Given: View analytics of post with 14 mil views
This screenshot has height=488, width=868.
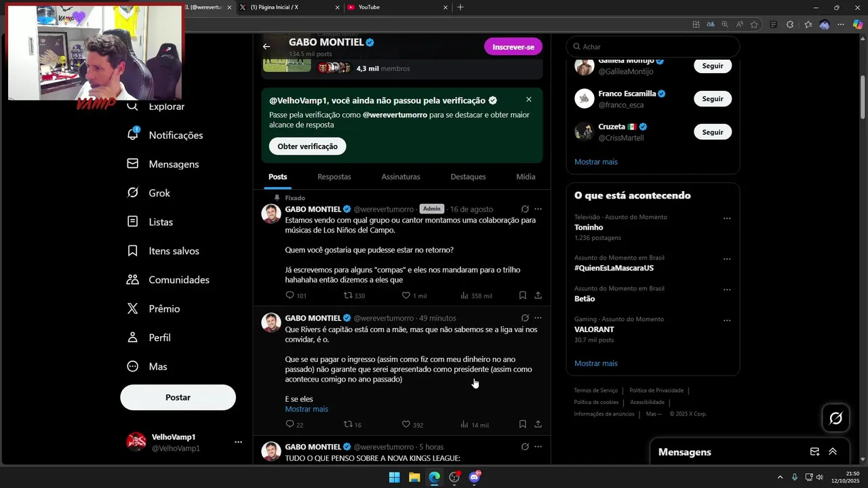Looking at the screenshot, I should [x=475, y=424].
